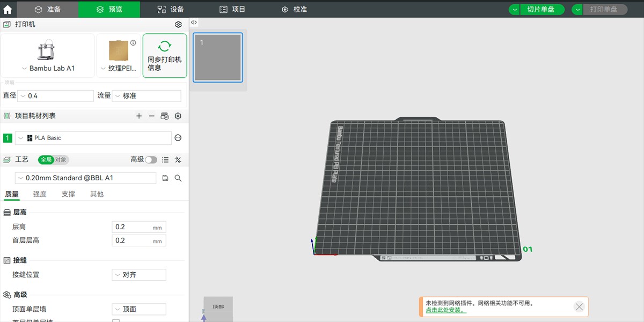Switch process scope to 对象

point(60,159)
